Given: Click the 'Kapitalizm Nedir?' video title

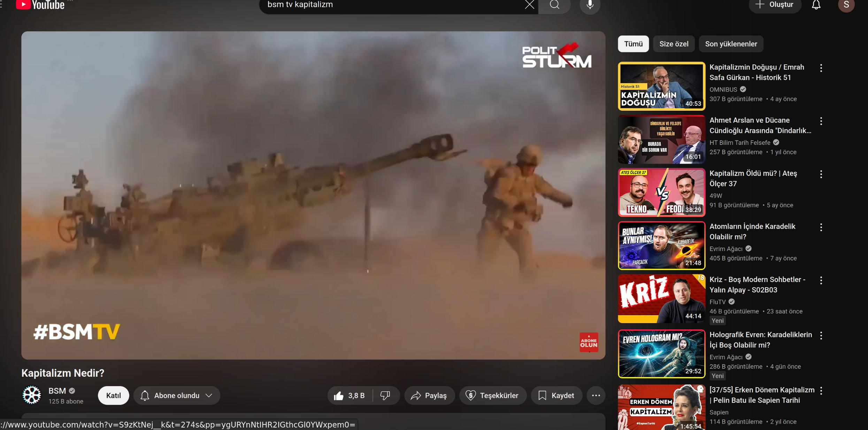Looking at the screenshot, I should click(x=63, y=373).
